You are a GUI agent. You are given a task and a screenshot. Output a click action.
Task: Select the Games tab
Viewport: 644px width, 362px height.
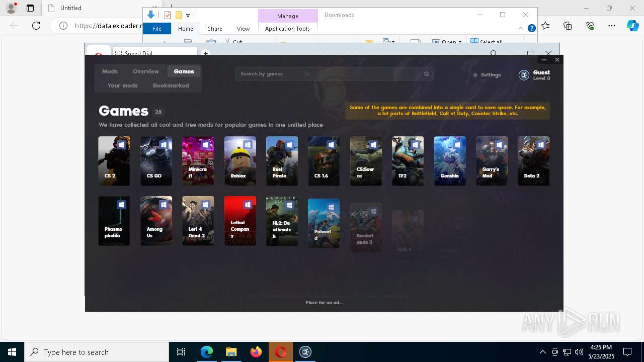[184, 71]
